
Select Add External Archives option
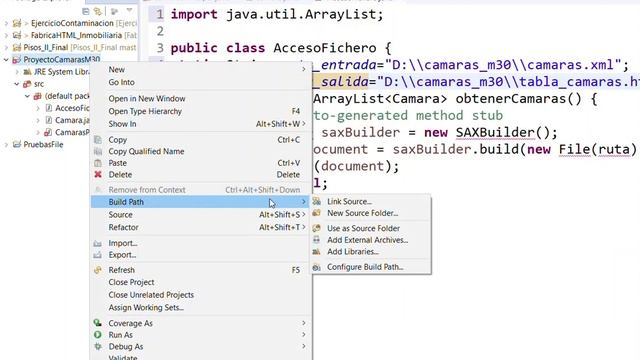pos(371,240)
